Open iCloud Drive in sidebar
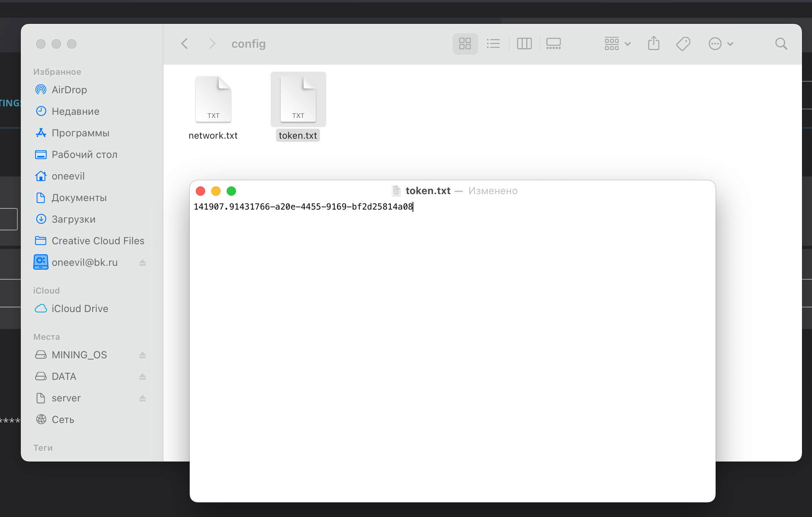The image size is (812, 517). tap(80, 309)
